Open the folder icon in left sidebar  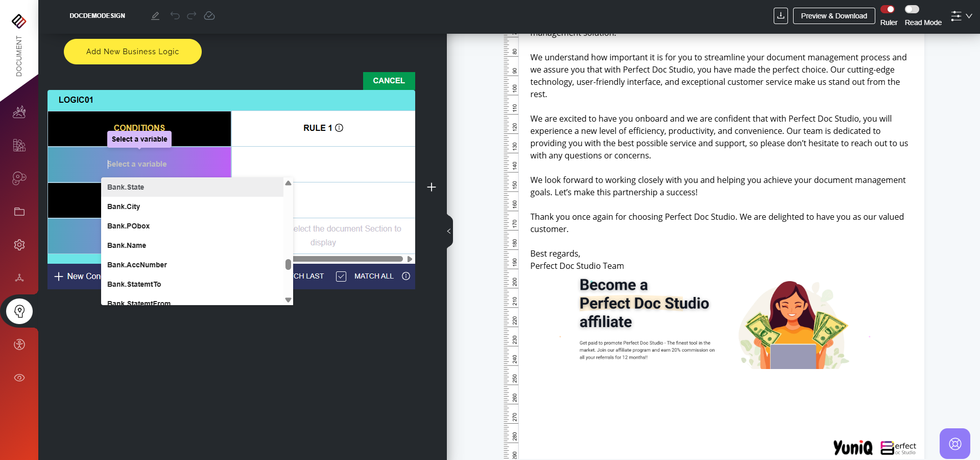click(19, 212)
